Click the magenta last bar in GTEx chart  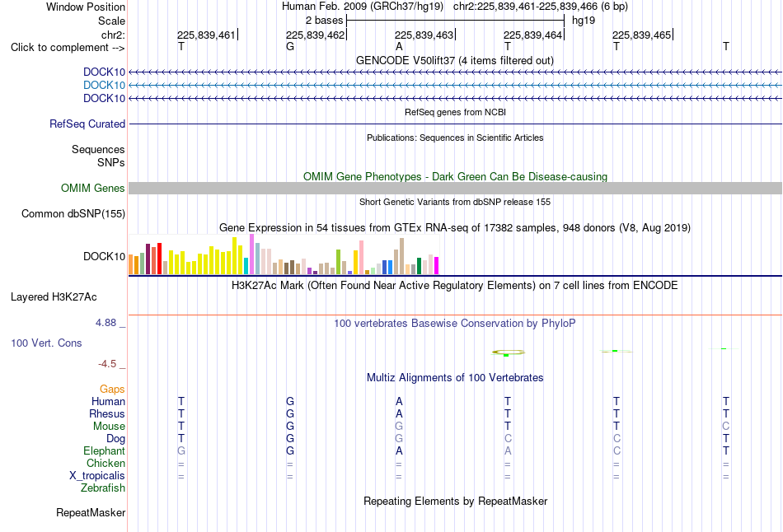pos(437,265)
